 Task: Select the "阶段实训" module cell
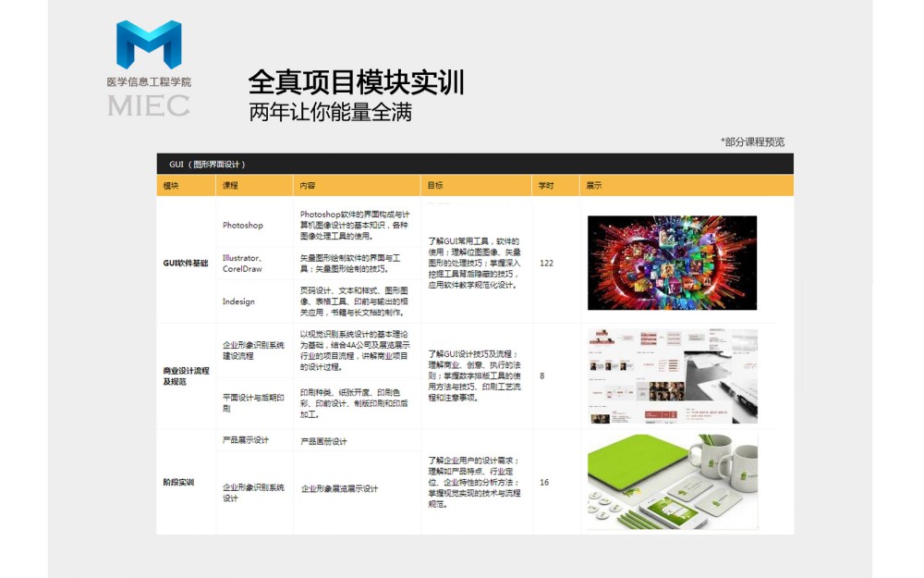(x=178, y=483)
